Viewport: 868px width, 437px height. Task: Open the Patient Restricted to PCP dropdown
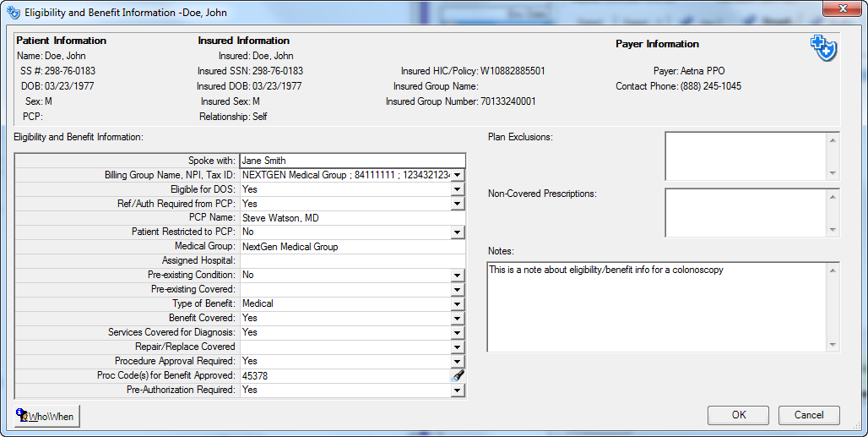[x=458, y=232]
